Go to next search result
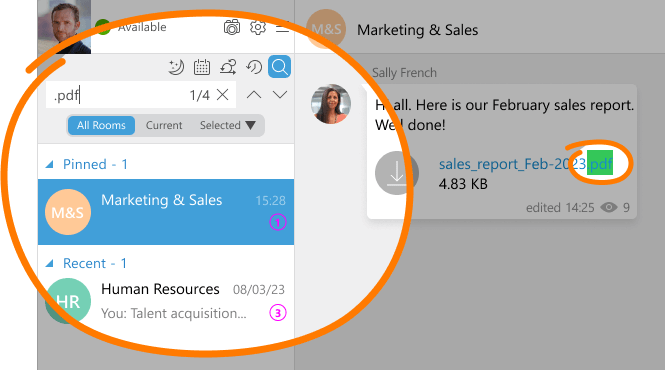 [x=280, y=95]
